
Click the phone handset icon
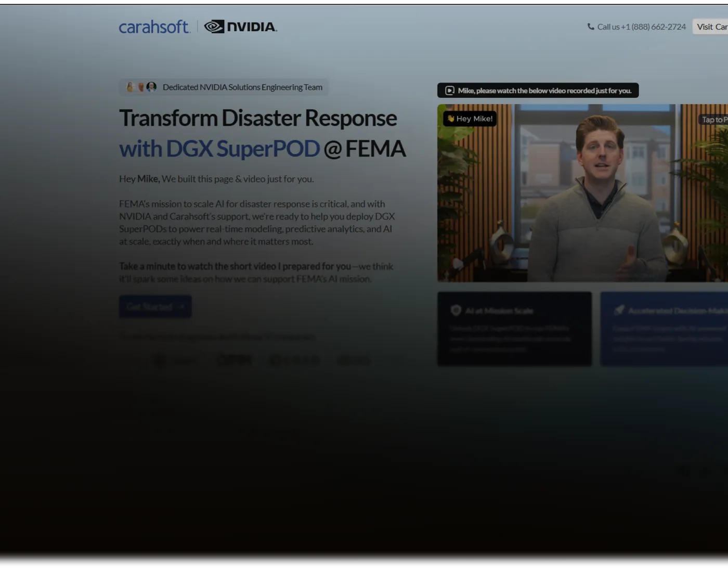pyautogui.click(x=591, y=27)
